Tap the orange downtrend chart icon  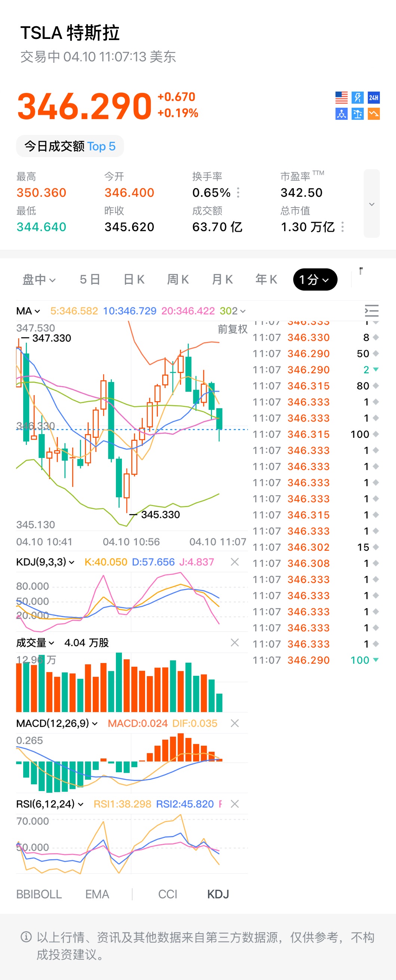(x=374, y=114)
